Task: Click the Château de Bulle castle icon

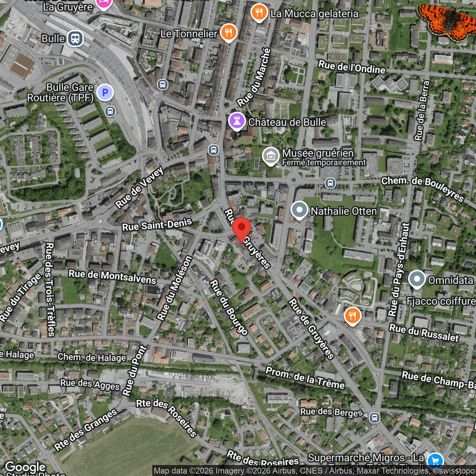Action: pos(237,121)
